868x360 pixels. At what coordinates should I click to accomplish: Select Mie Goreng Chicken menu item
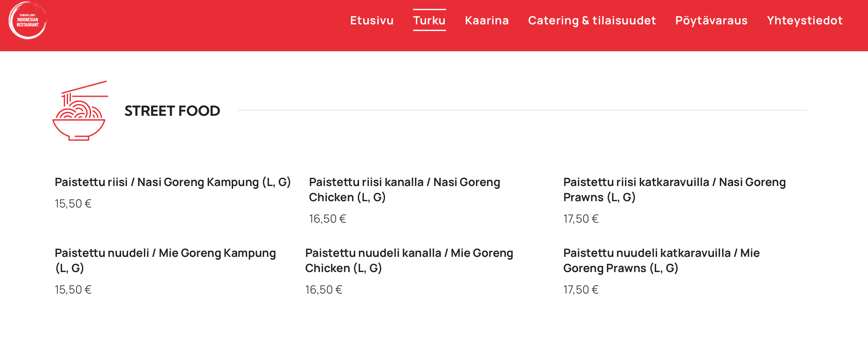click(409, 260)
